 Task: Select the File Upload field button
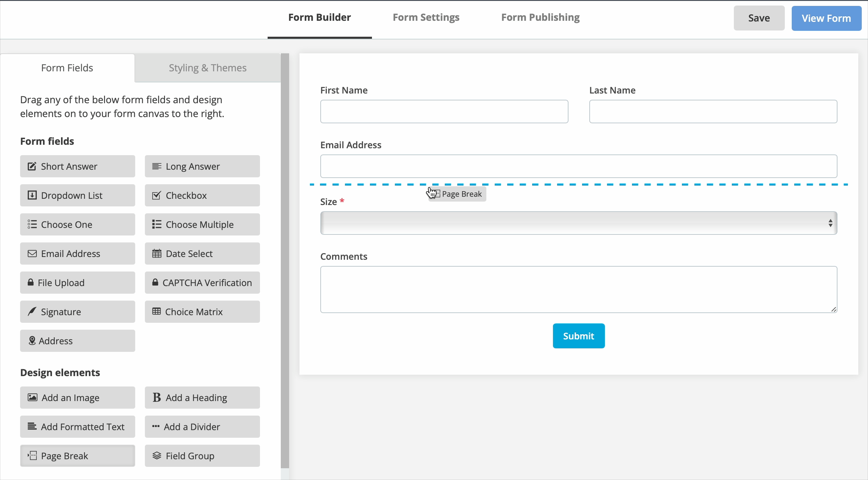coord(78,283)
